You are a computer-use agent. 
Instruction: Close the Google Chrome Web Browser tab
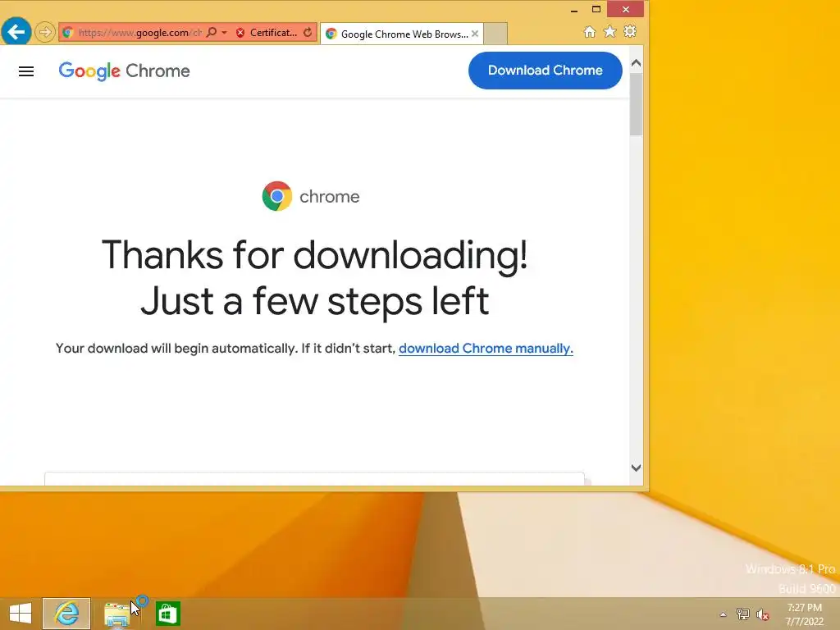pos(475,33)
